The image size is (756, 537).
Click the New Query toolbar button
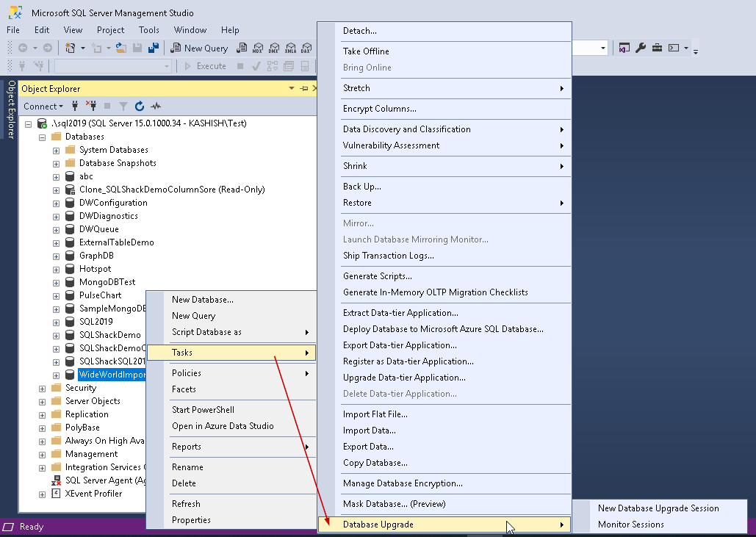pyautogui.click(x=200, y=48)
